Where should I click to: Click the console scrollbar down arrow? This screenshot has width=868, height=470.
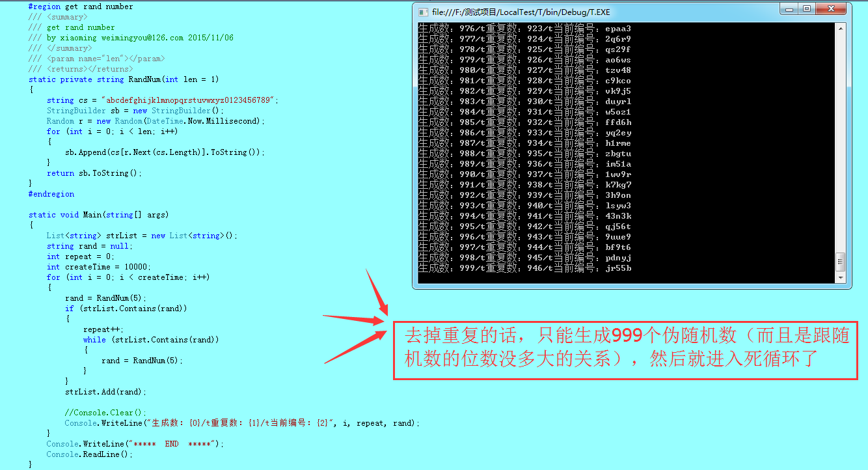pos(841,278)
